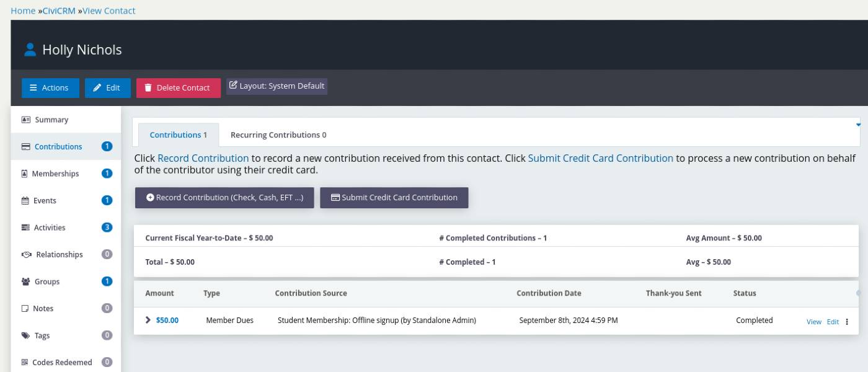Screen dimensions: 868x372
Task: Edit the Member Dues contribution
Action: 833,322
